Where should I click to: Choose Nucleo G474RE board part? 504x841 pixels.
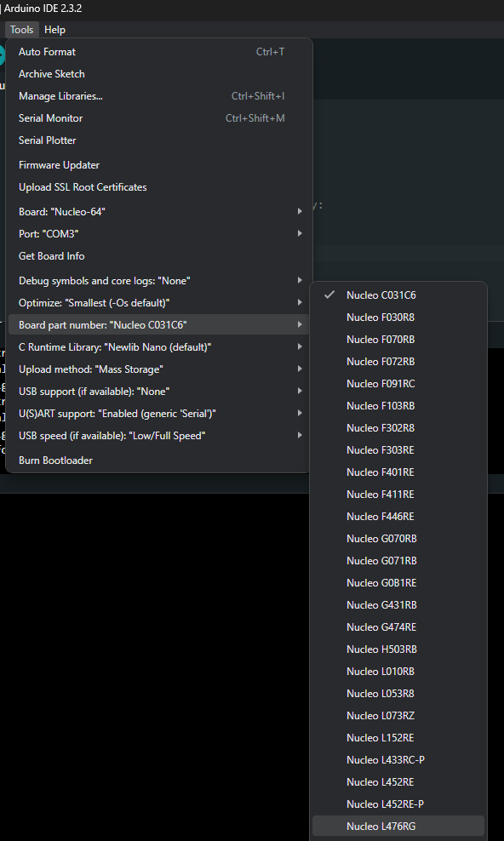398,627
